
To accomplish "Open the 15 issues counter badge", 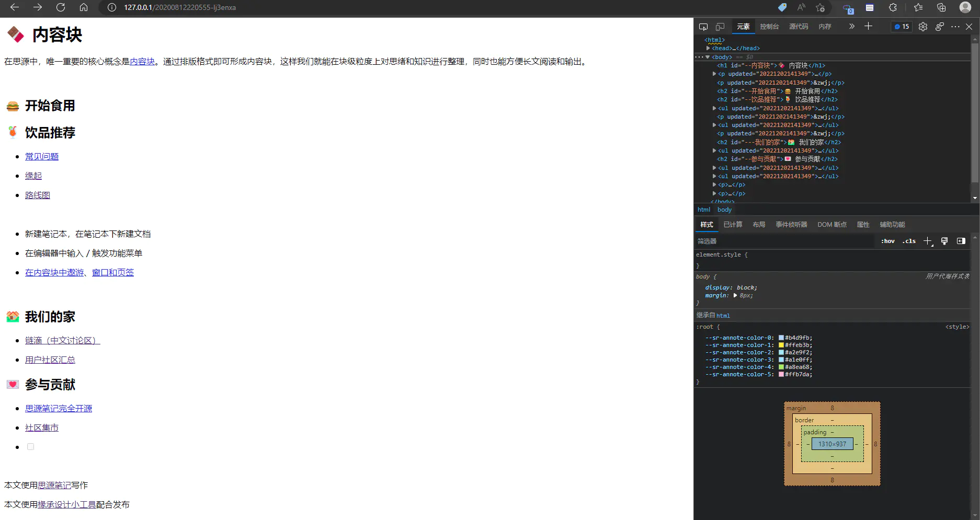I will [x=902, y=27].
